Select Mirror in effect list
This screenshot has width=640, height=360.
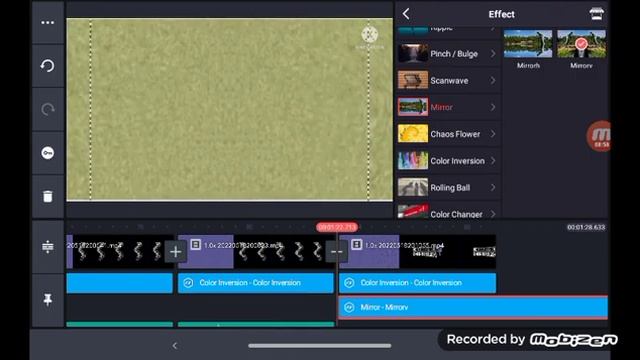coord(448,107)
